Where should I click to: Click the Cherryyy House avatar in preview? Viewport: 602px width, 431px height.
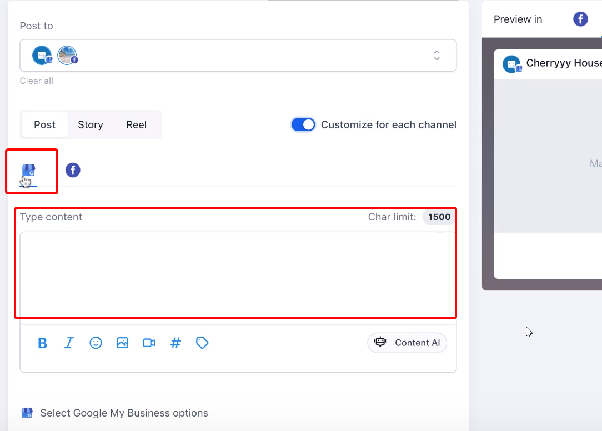[x=512, y=64]
